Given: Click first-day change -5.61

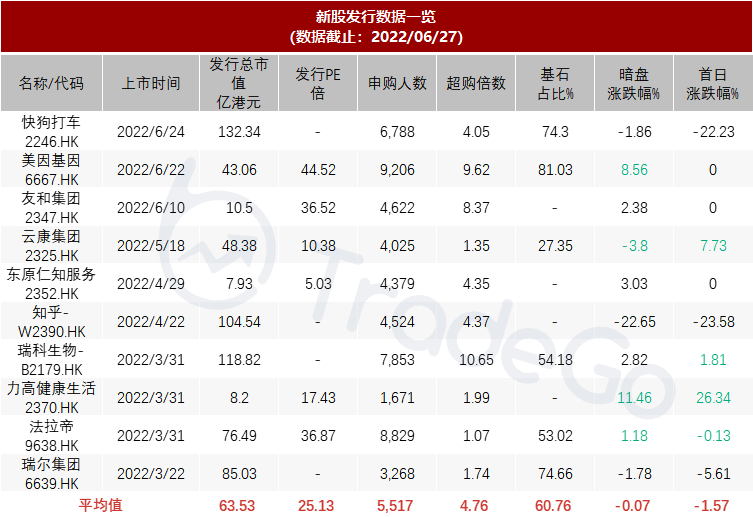Looking at the screenshot, I should point(714,474).
